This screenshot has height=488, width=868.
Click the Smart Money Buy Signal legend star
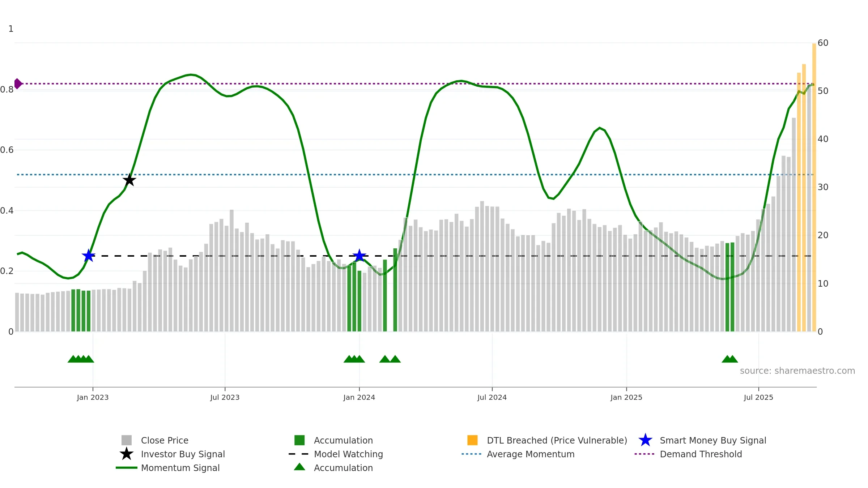click(x=645, y=440)
